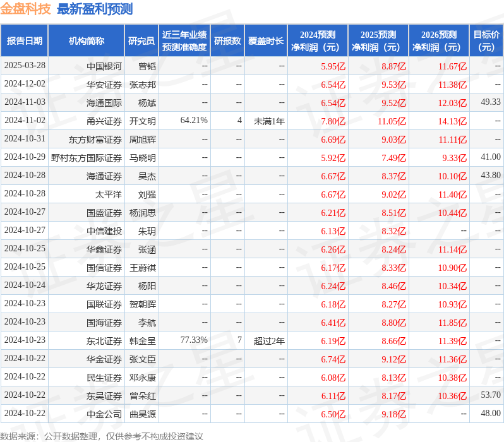Viewport: 504px width, 442px height.
Task: Select analyst 王蔚祺 cell
Action: [143, 268]
